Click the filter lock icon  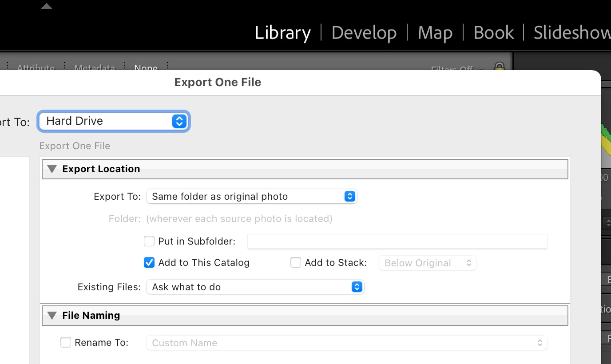click(x=500, y=67)
